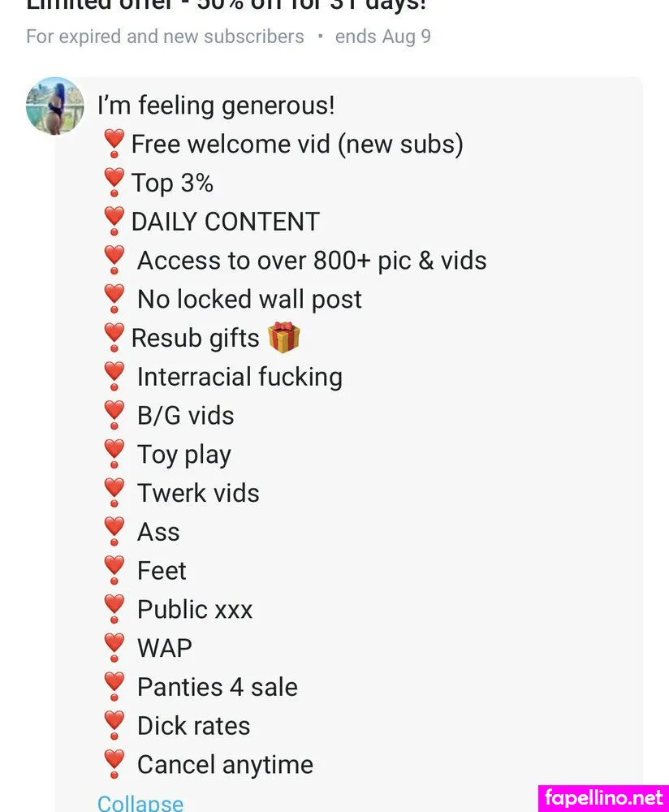Open the fapellino.net watermark link
669x812 pixels.
pos(604,797)
